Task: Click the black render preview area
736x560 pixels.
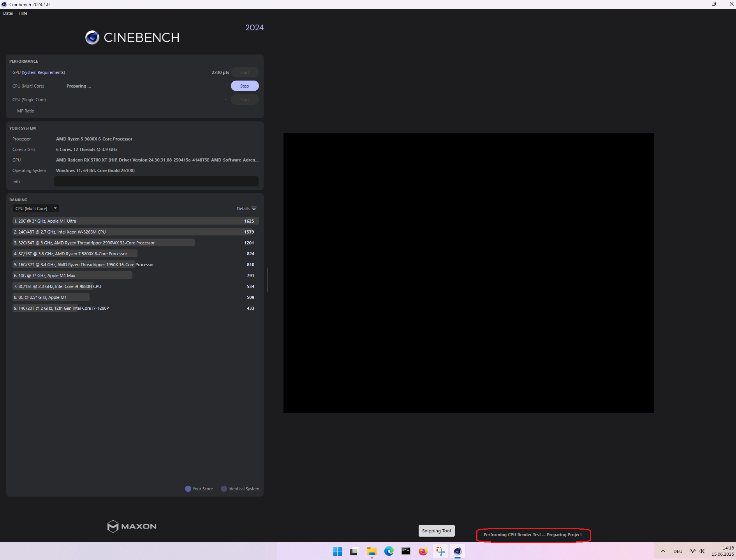Action: 468,273
